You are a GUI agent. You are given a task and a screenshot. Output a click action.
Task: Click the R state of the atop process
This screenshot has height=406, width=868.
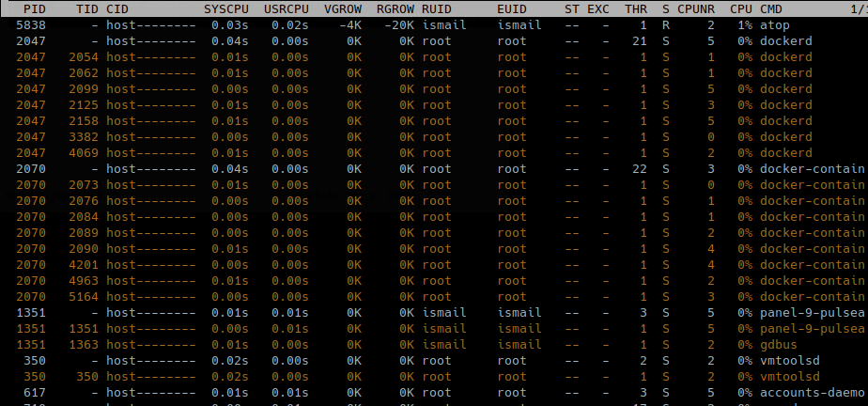(x=666, y=25)
